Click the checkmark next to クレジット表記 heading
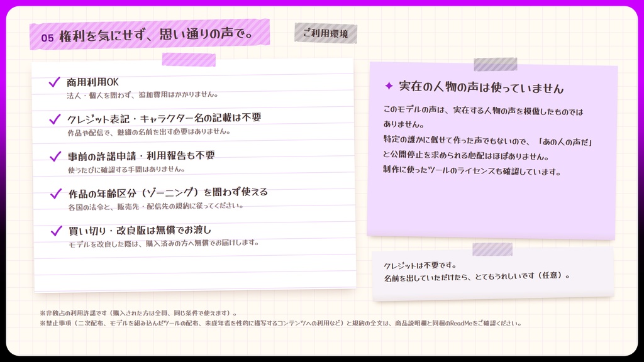644x362 pixels. pyautogui.click(x=55, y=119)
